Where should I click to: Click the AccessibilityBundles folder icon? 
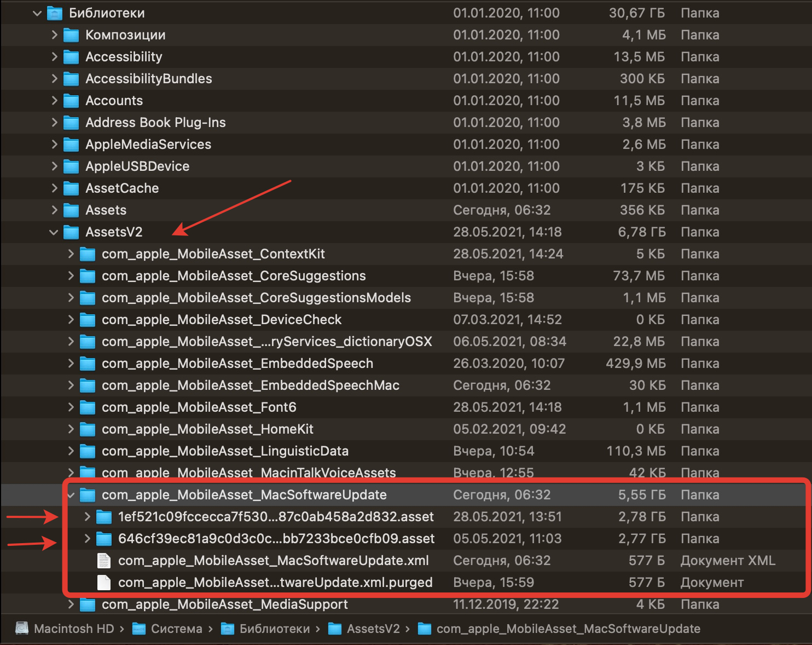[71, 79]
